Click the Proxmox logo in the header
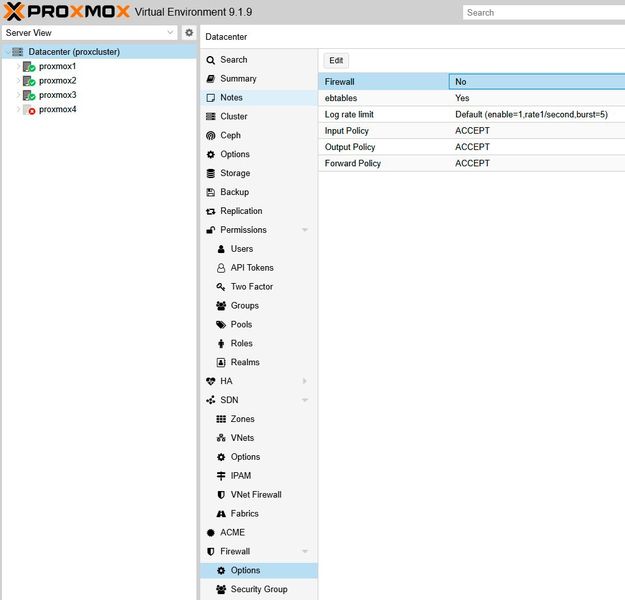The image size is (625, 600). (x=67, y=11)
